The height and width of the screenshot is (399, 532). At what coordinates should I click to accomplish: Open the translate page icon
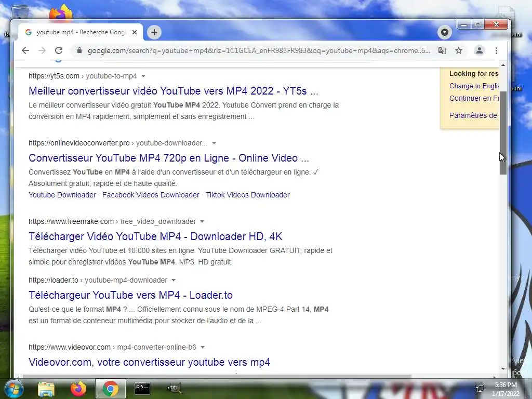pos(442,50)
